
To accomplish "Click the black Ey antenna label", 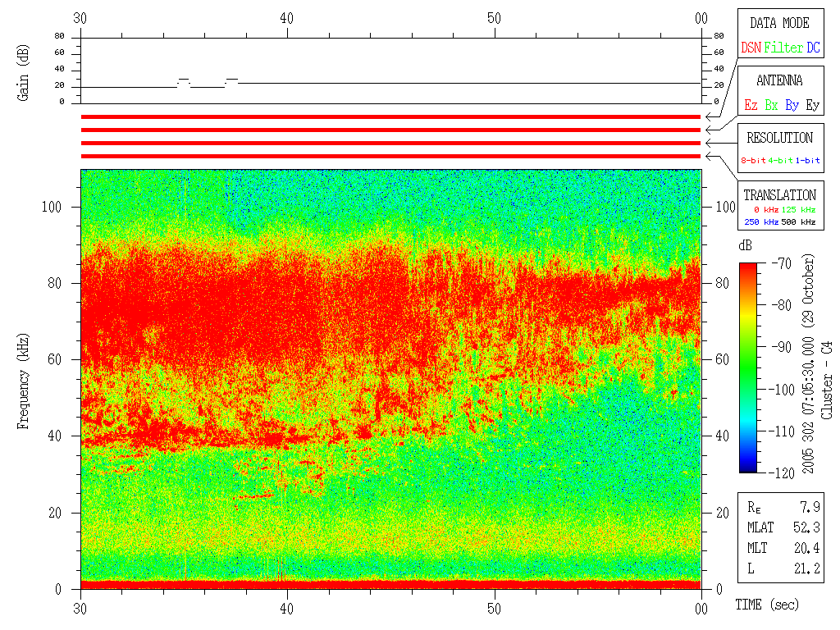I will (x=813, y=105).
